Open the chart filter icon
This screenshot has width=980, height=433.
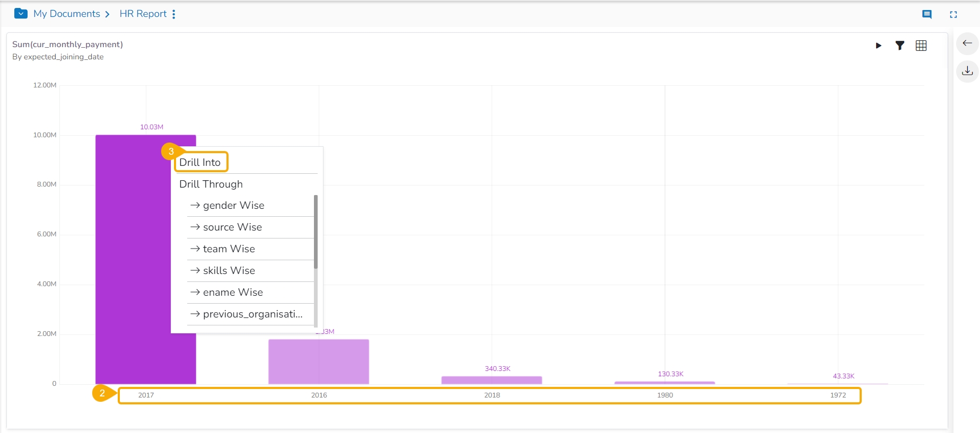click(900, 46)
